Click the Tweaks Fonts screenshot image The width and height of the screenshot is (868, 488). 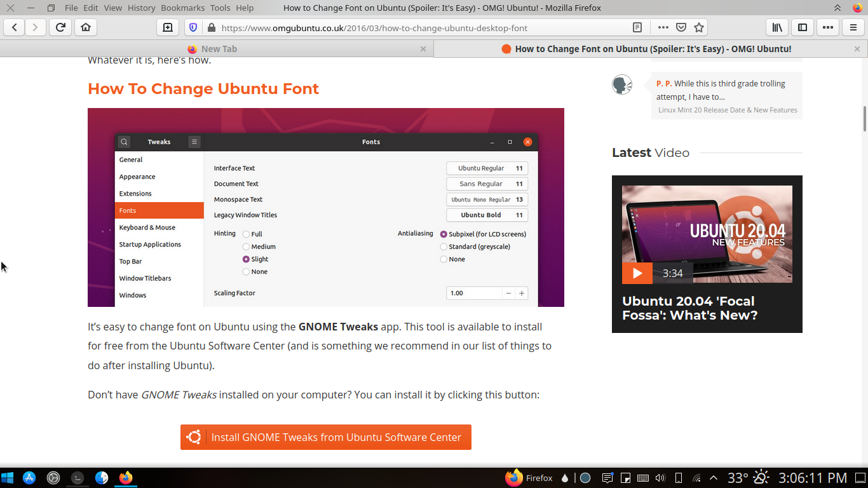point(326,207)
